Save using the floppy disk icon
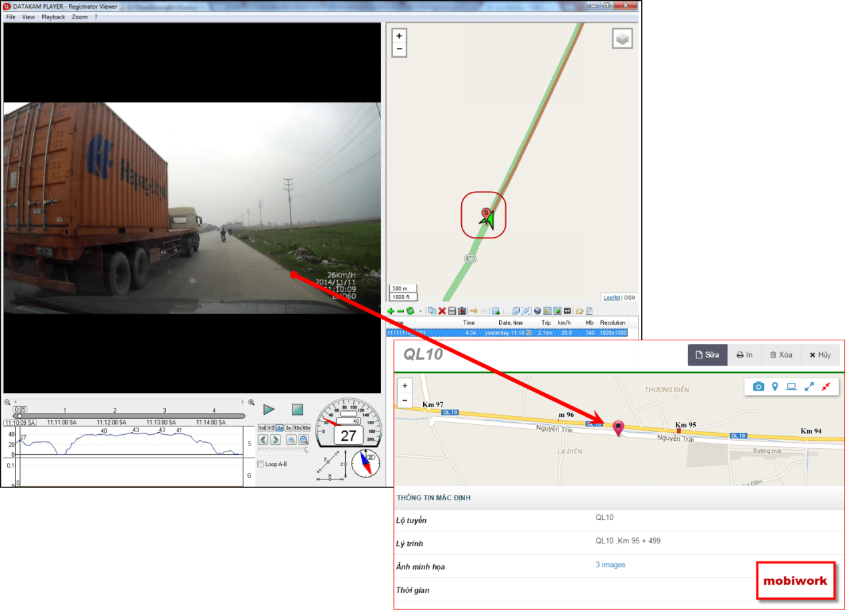 click(452, 311)
